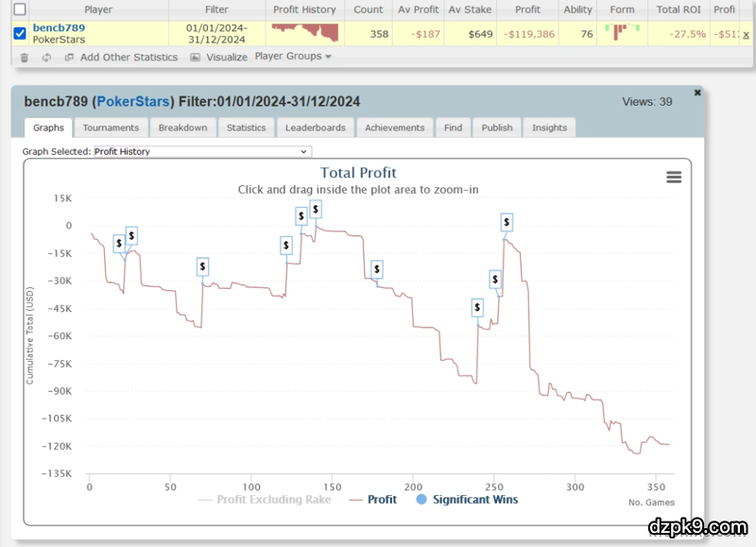This screenshot has height=547, width=756.
Task: Click the highest dollar marker near game 140
Action: (x=316, y=208)
